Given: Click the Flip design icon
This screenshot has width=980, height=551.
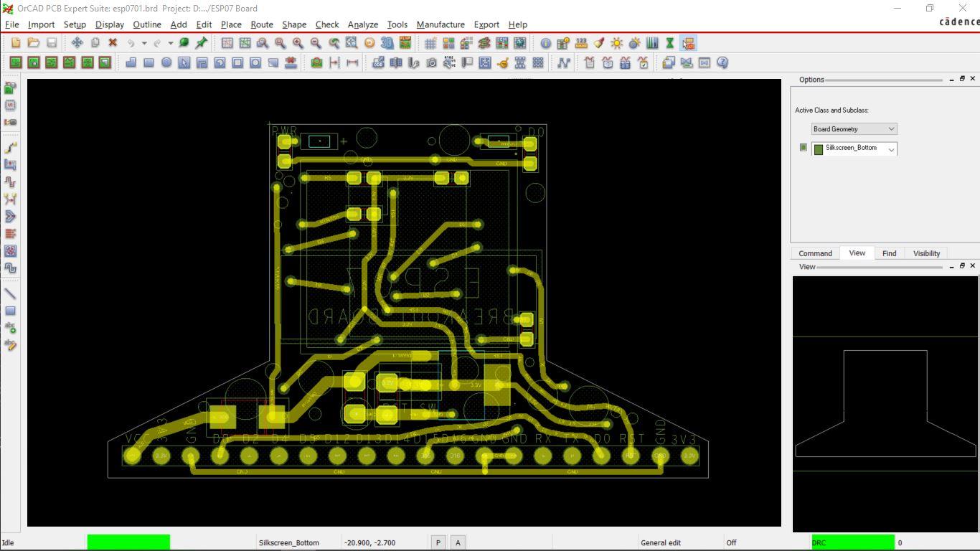Looking at the screenshot, I should (405, 43).
